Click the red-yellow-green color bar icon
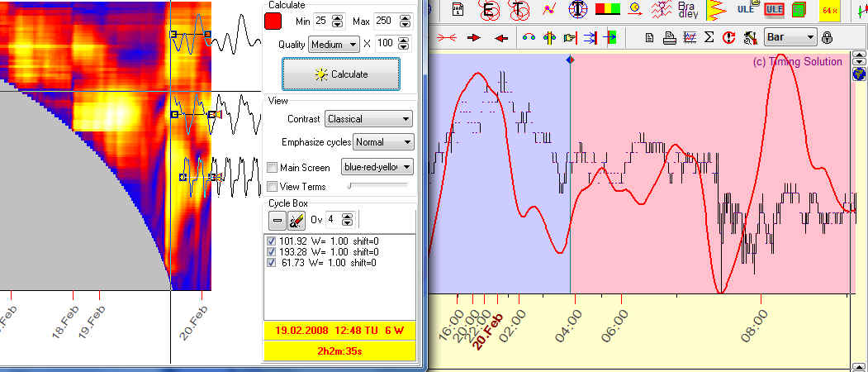 point(608,10)
